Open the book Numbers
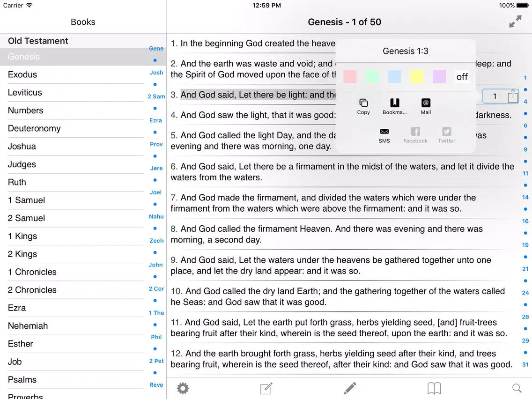This screenshot has height=399, width=532. click(x=72, y=111)
